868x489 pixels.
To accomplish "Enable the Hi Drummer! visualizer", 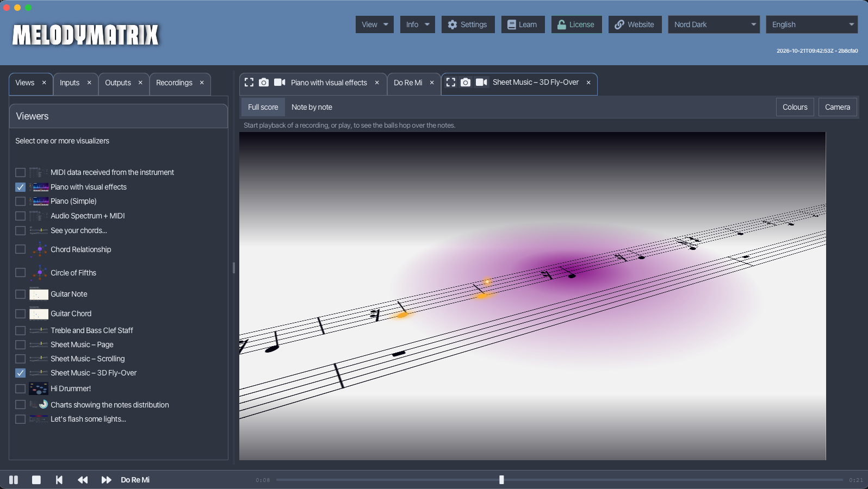I will point(20,388).
